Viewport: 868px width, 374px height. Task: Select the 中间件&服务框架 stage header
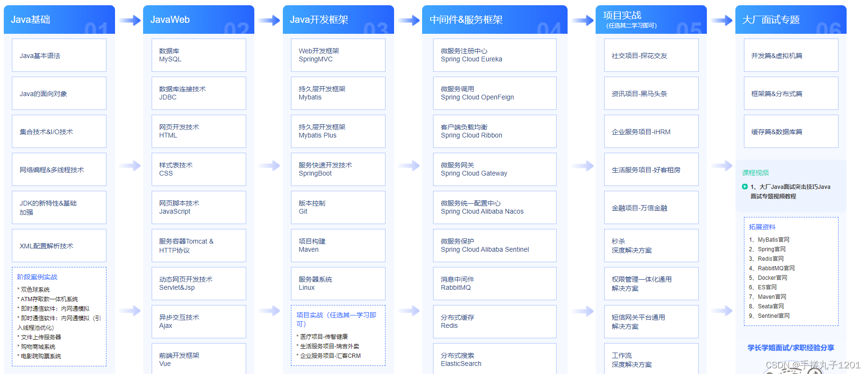click(x=495, y=20)
